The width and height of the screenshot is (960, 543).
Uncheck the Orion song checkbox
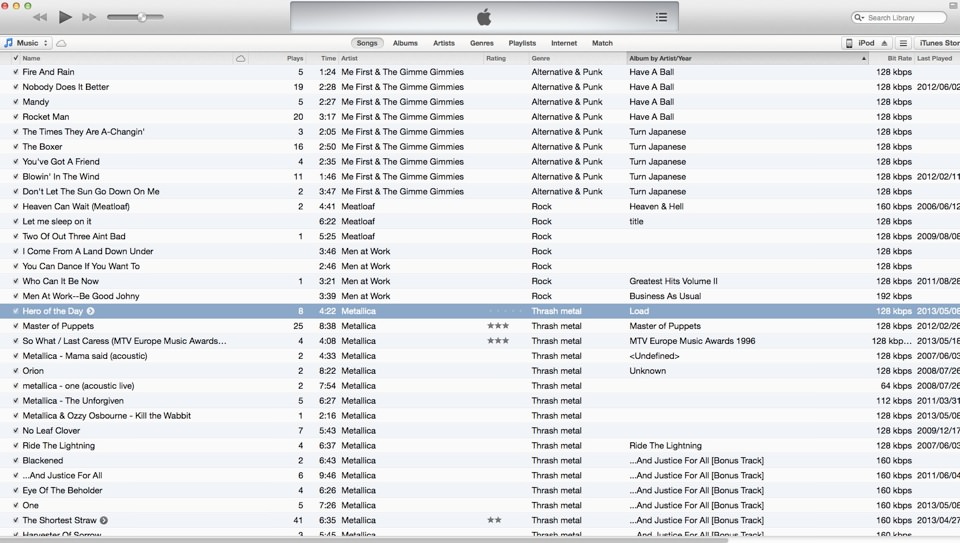[x=15, y=371]
